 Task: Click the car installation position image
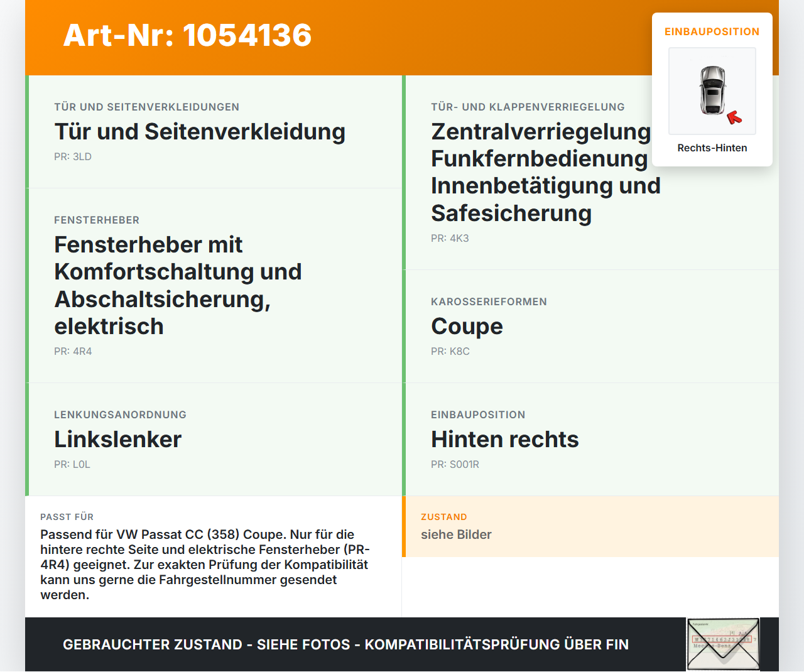(x=712, y=91)
